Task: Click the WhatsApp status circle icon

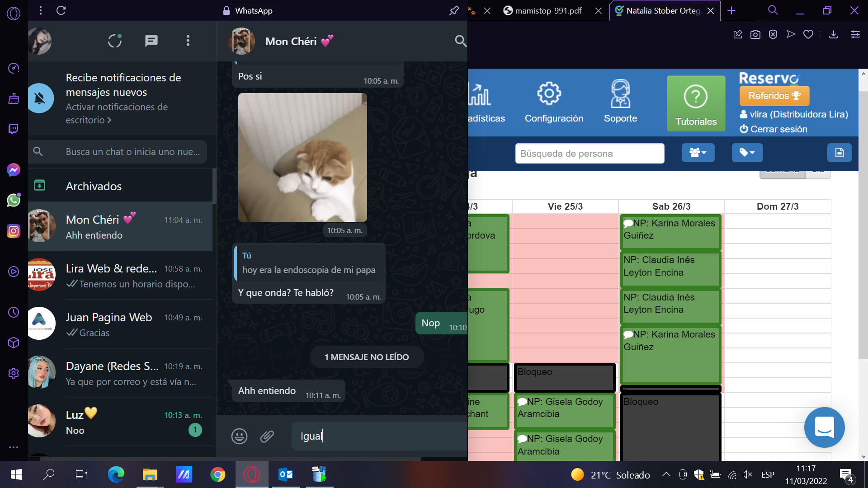Action: 115,41
